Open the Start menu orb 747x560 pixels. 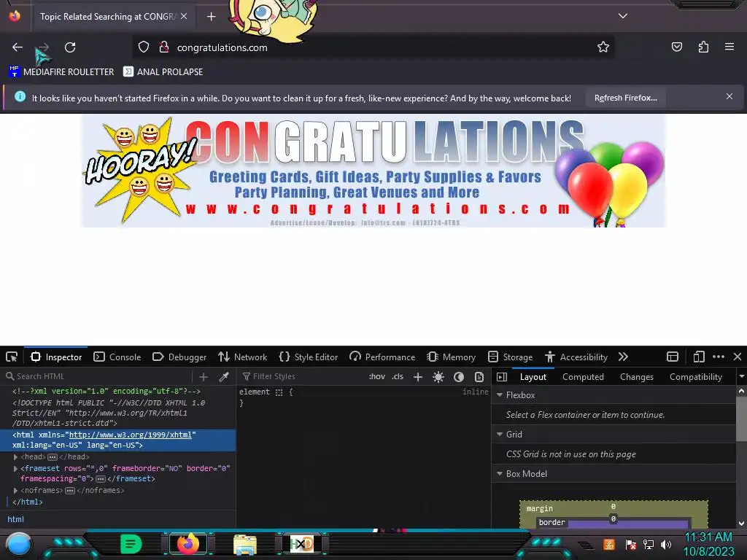pos(18,544)
